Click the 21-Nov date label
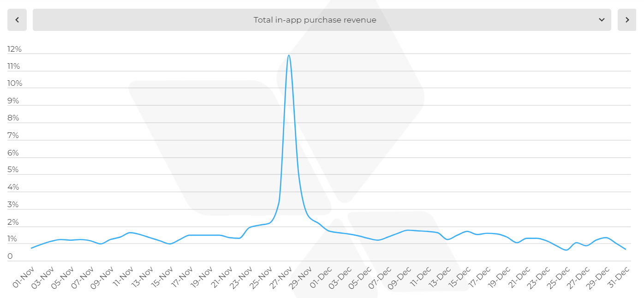The width and height of the screenshot is (644, 298). pos(221,277)
